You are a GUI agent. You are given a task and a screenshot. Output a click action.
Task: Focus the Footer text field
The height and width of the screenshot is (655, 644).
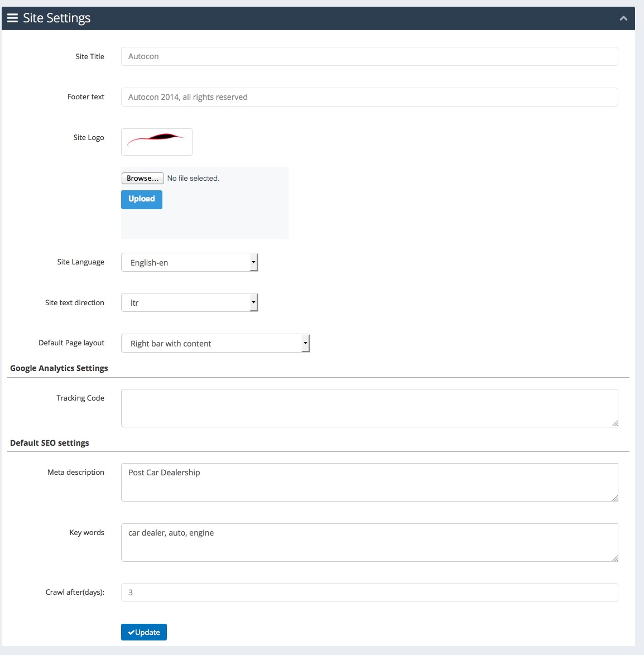[x=369, y=97]
